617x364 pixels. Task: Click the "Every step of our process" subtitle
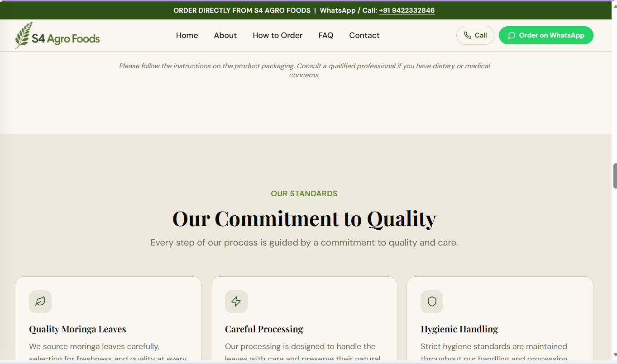point(304,242)
